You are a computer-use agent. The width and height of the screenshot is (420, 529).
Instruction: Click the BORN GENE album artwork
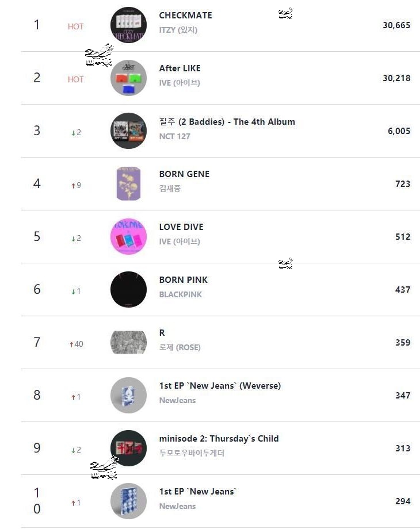coord(128,184)
